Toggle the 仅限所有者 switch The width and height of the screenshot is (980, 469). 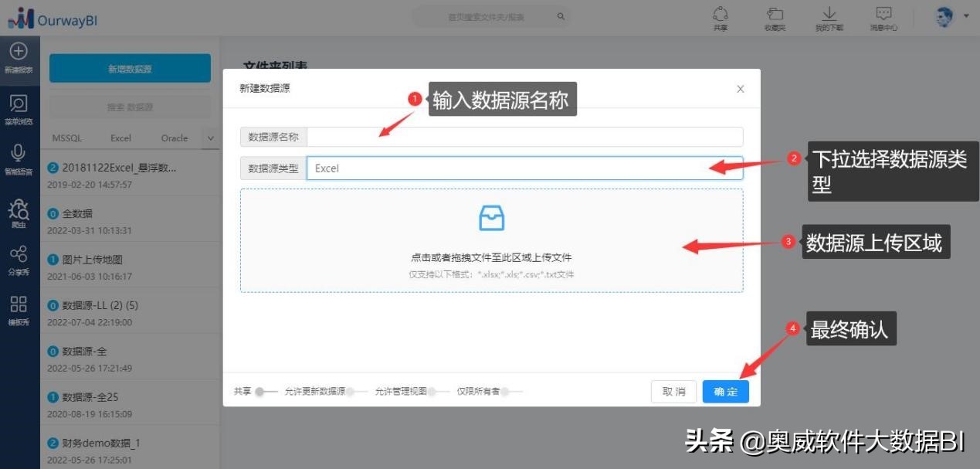point(511,392)
